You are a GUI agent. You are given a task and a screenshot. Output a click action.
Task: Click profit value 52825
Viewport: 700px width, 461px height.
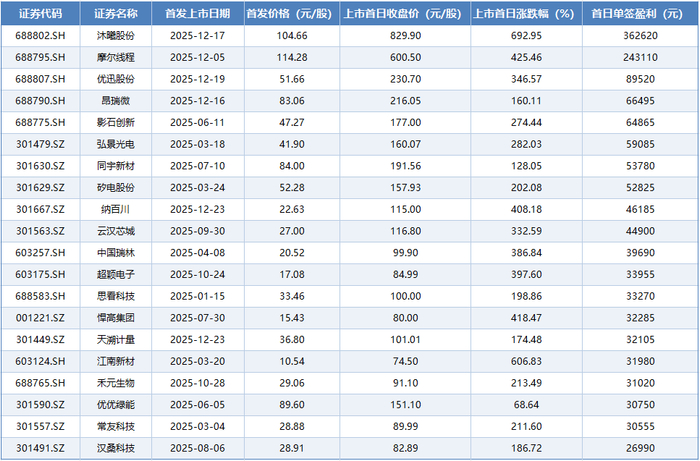640,188
